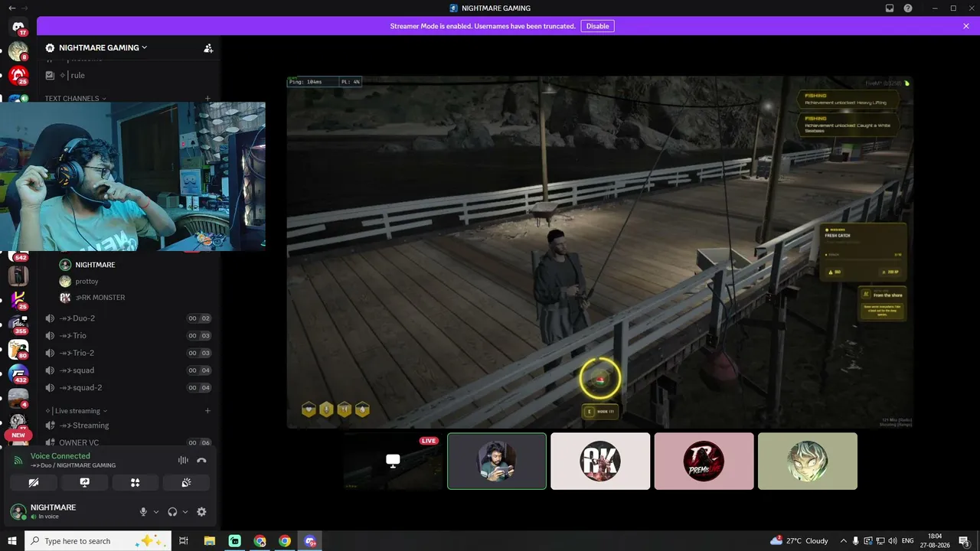
Task: Open the noise suppression waveform icon
Action: (x=183, y=460)
